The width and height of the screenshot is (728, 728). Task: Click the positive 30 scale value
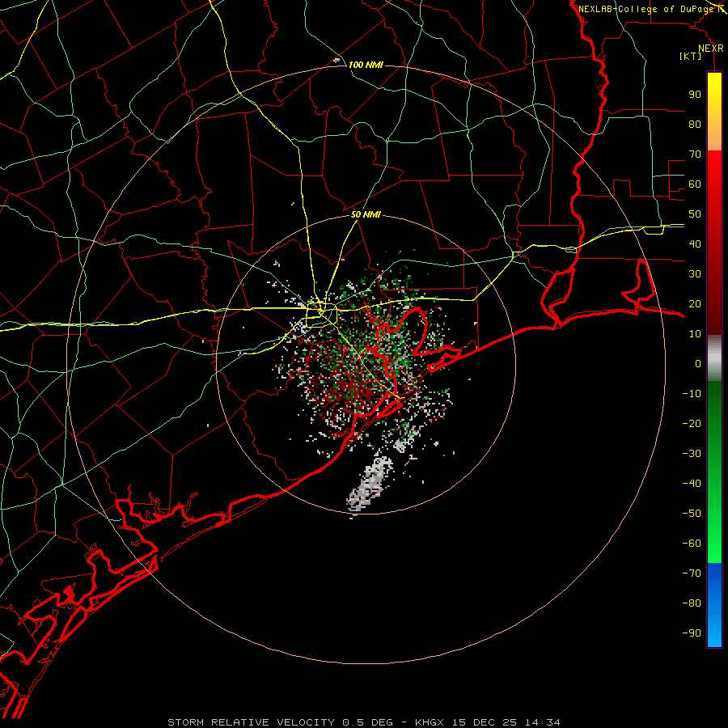pyautogui.click(x=695, y=274)
